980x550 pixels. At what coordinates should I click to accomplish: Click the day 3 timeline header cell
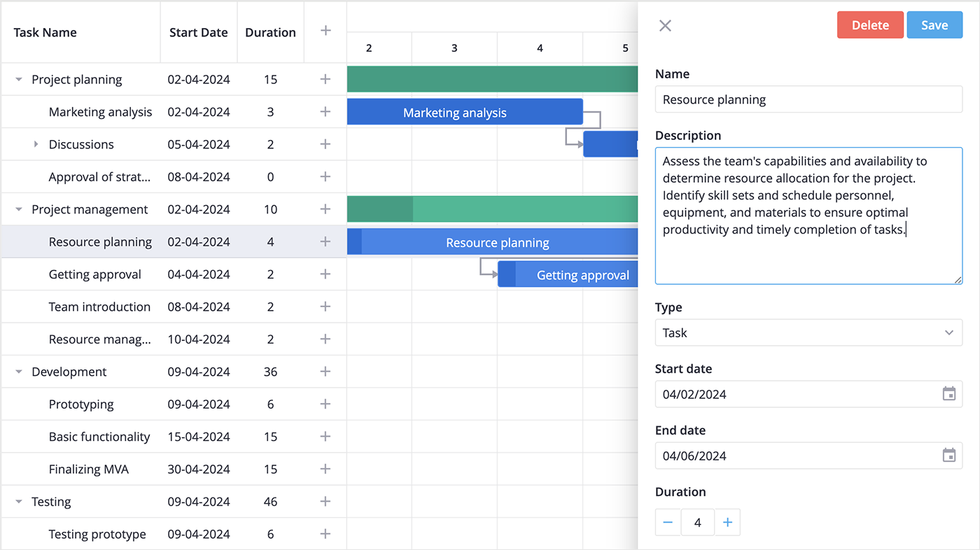pyautogui.click(x=454, y=48)
